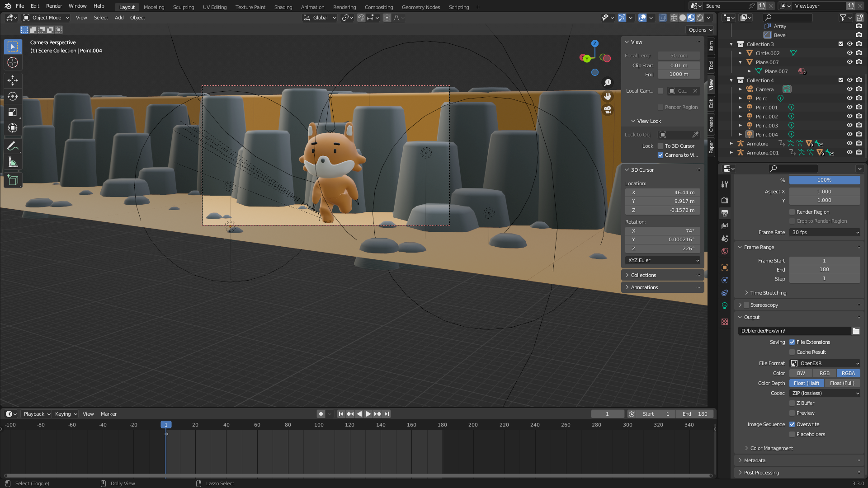Select the Rotate tool
Viewport: 868px width, 488px height.
pyautogui.click(x=13, y=96)
